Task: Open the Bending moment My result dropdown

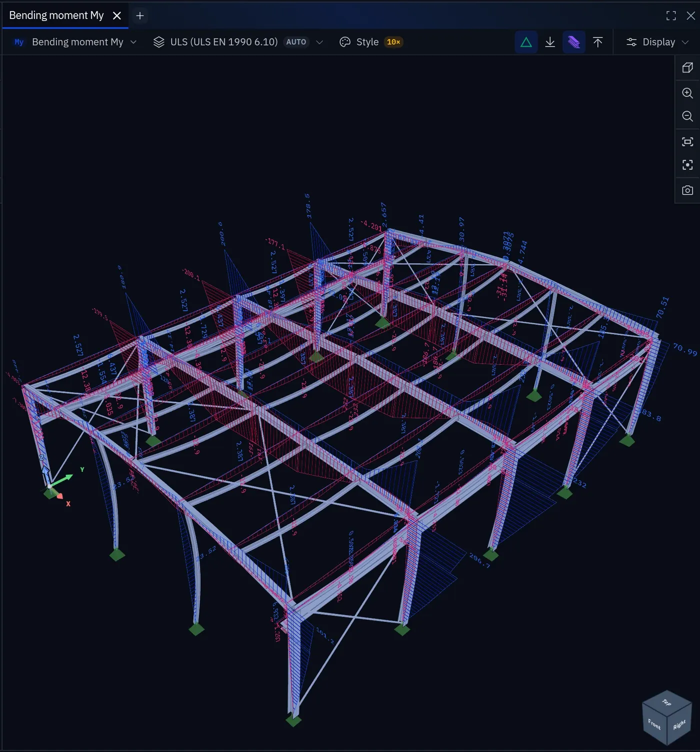Action: coord(75,42)
